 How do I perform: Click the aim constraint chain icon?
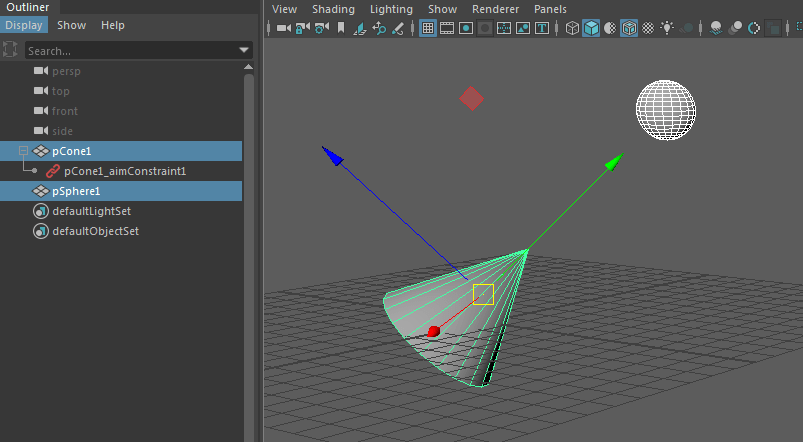53,171
